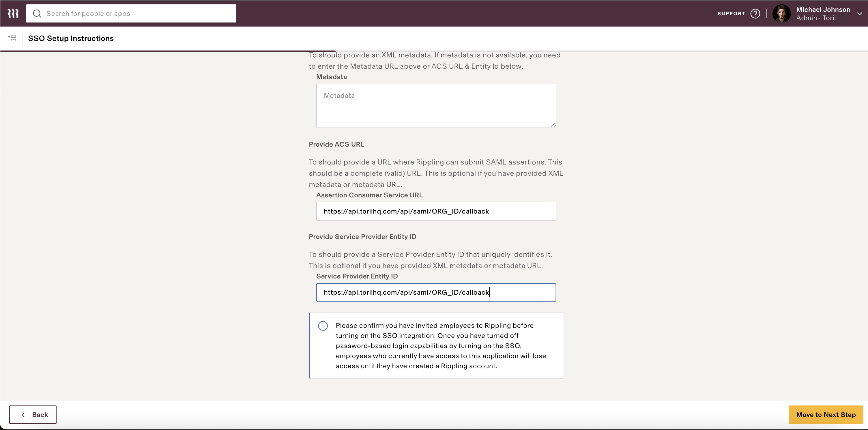
Task: Open the Rippling home logo
Action: 13,14
